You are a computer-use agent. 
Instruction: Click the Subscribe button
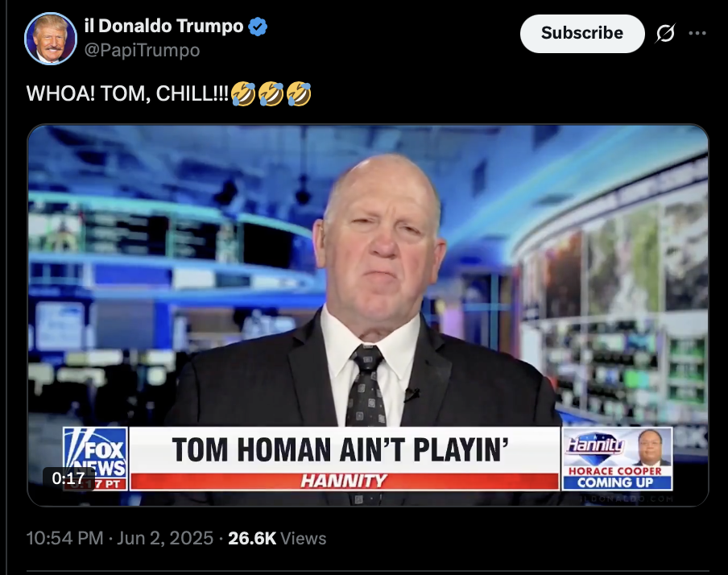pos(582,34)
